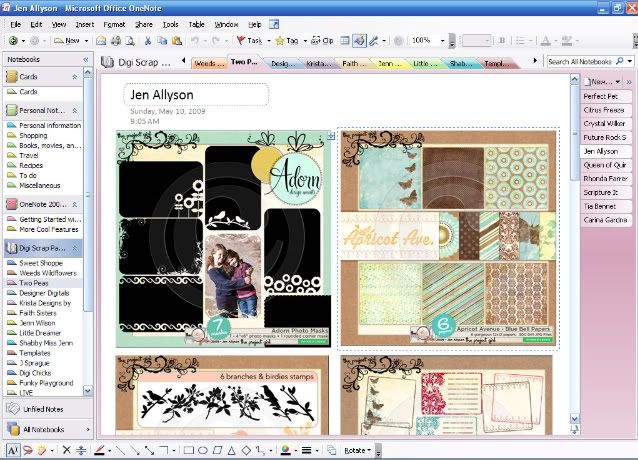The image size is (638, 460).
Task: Open the Insert menu
Action: 85,24
